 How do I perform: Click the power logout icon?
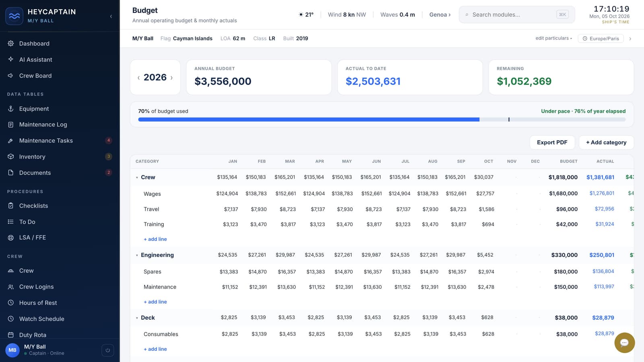[107, 350]
